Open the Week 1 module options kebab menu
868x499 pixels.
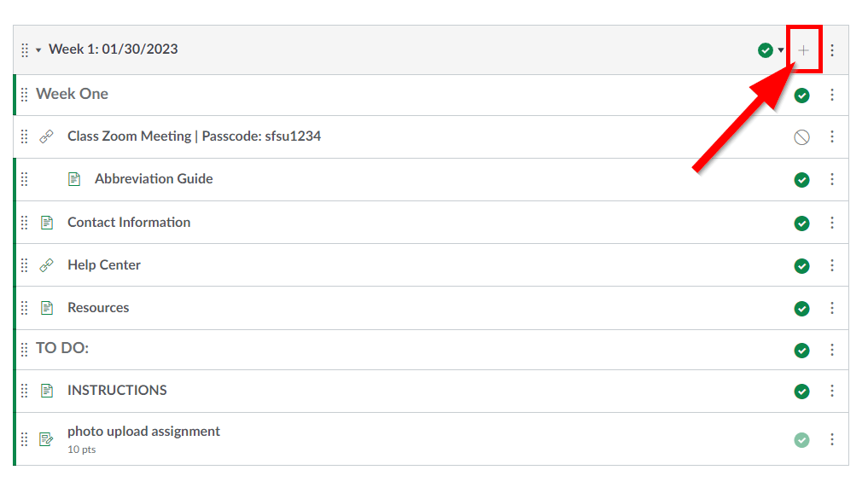pos(832,50)
